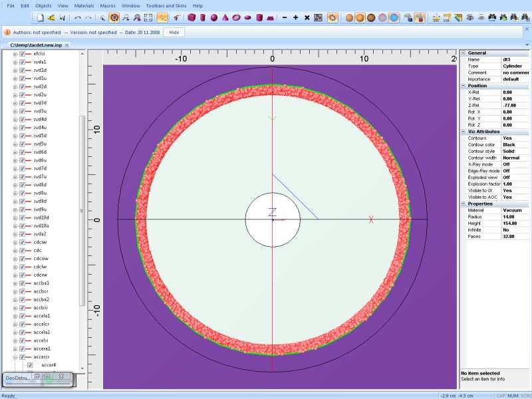Click the eye view icon

click(x=470, y=18)
